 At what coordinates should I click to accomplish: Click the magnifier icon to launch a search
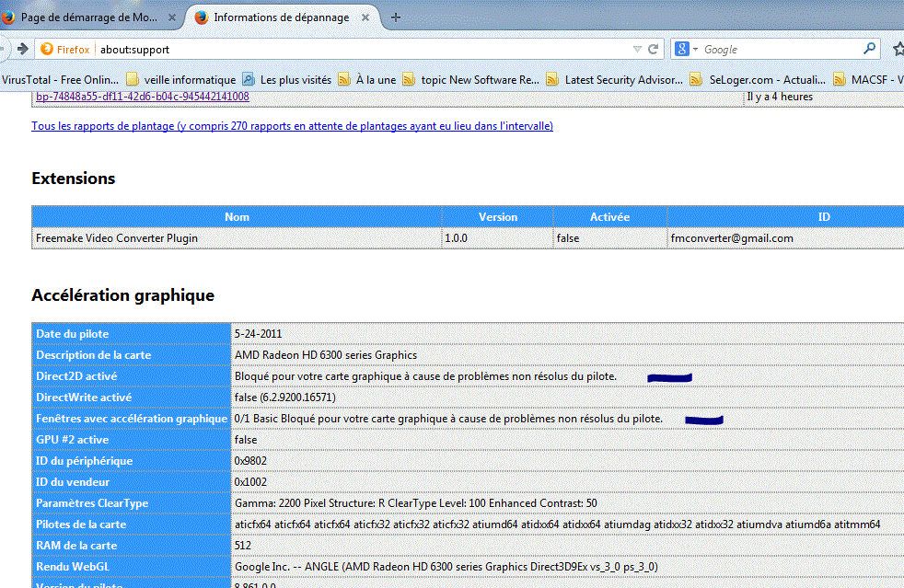click(867, 49)
